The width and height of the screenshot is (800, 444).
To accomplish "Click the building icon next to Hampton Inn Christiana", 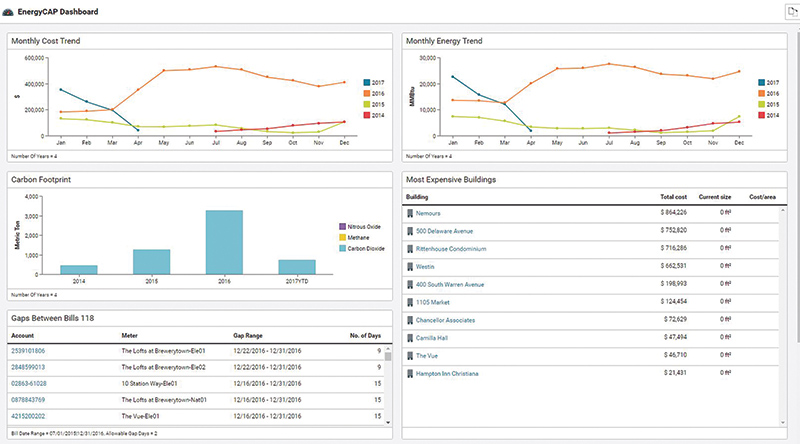I will (410, 374).
